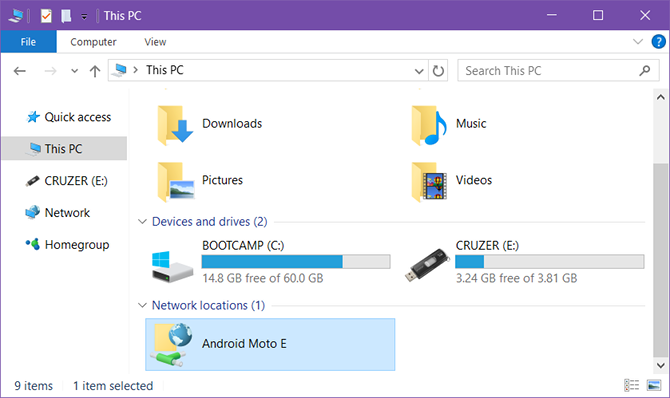
Task: Click the Downloads folder label
Action: click(232, 124)
